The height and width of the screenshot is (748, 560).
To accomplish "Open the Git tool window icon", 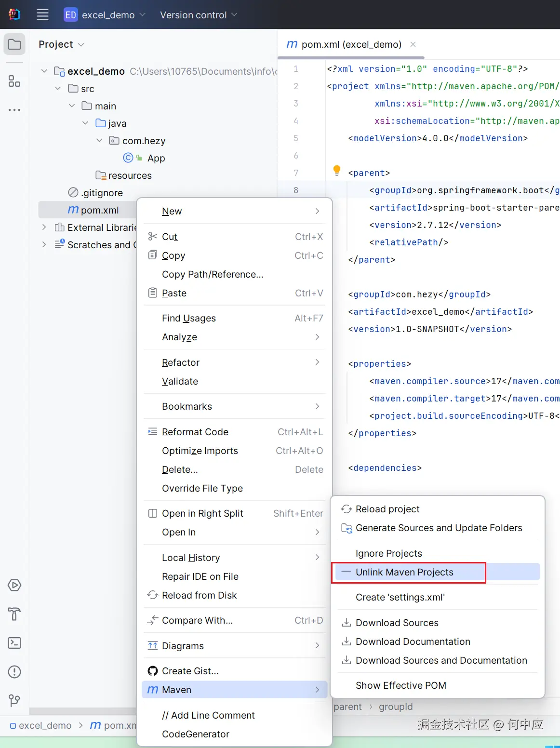I will (14, 700).
